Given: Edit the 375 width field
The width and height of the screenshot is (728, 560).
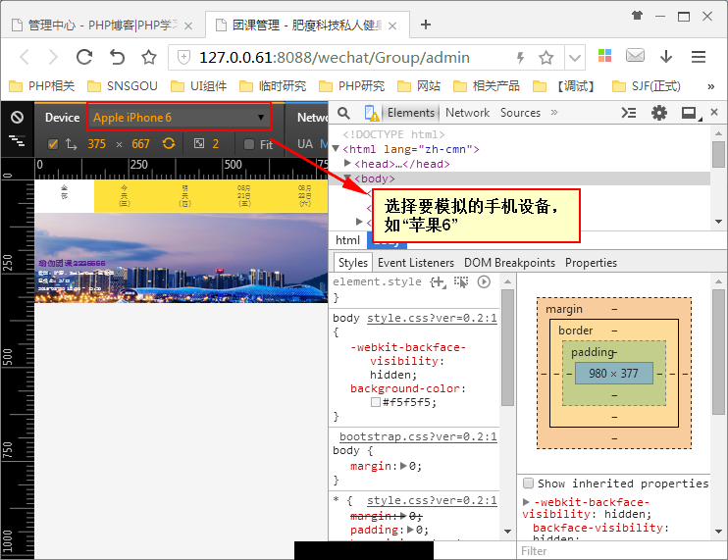Looking at the screenshot, I should pos(96,144).
